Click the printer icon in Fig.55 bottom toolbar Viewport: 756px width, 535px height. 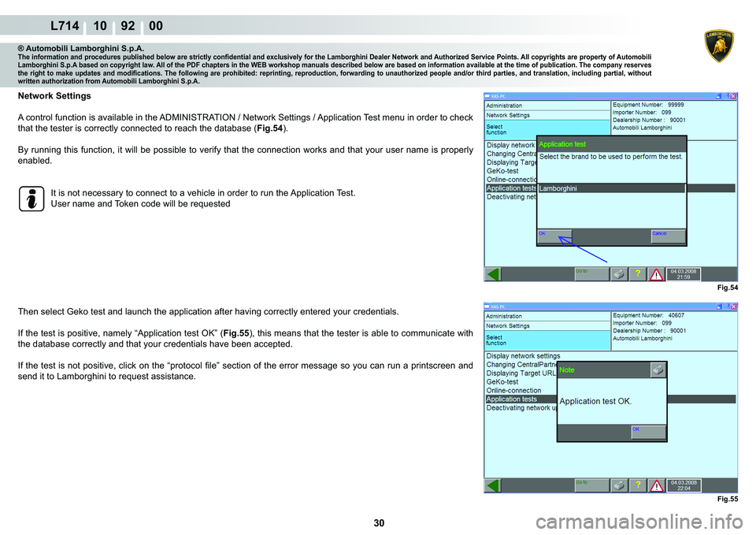pyautogui.click(x=619, y=485)
